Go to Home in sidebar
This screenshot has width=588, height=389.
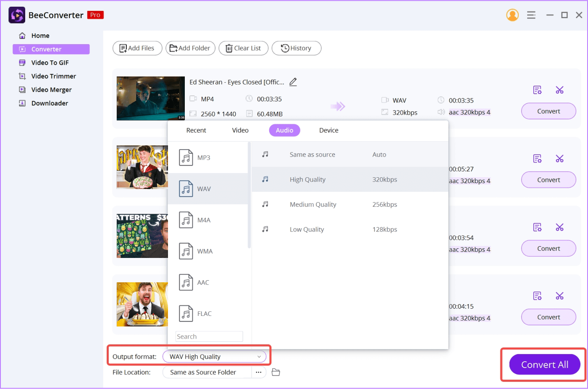point(40,36)
